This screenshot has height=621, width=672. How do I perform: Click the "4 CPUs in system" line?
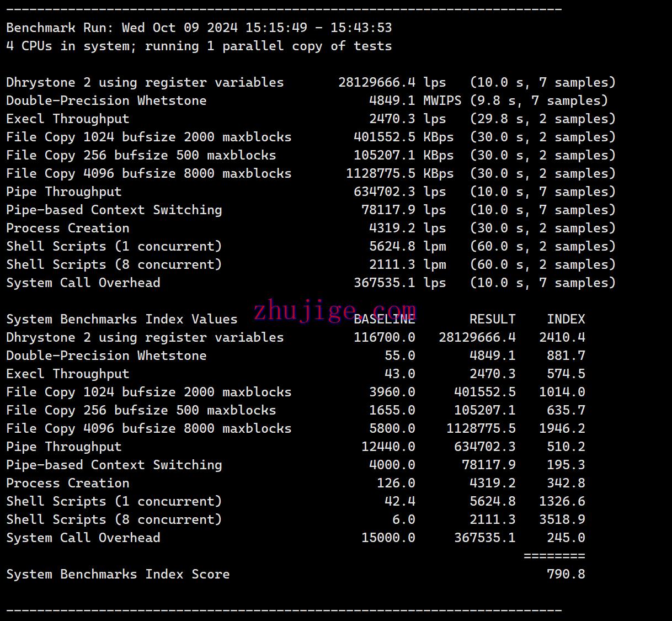tap(199, 46)
